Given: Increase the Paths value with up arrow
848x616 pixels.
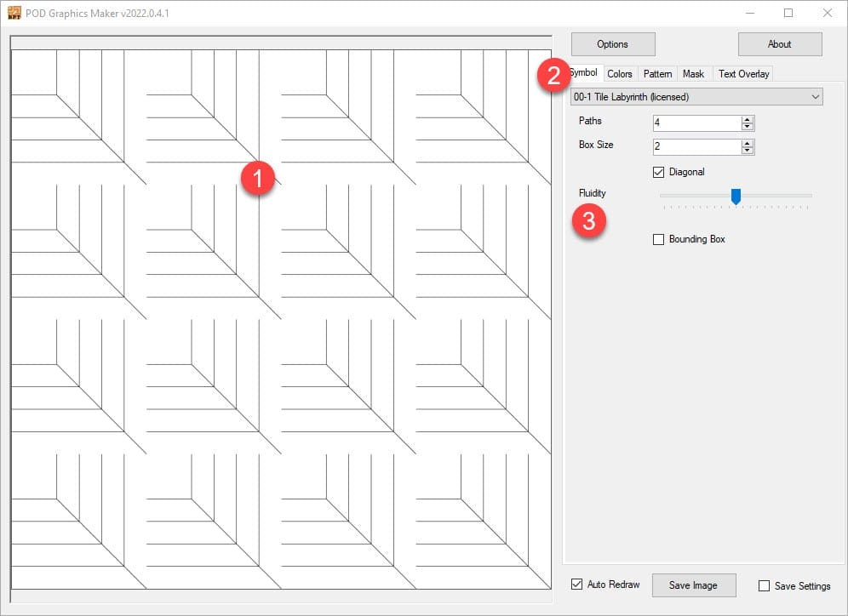Looking at the screenshot, I should point(748,120).
